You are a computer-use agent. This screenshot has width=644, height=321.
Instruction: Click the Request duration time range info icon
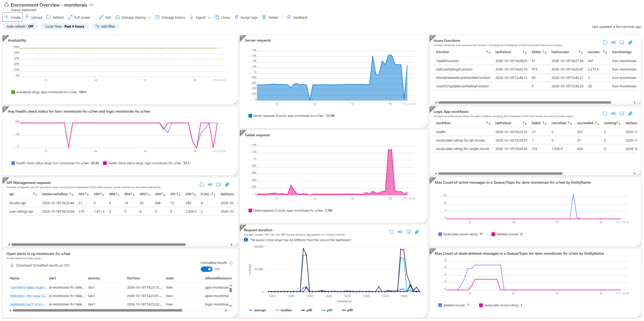click(x=246, y=240)
